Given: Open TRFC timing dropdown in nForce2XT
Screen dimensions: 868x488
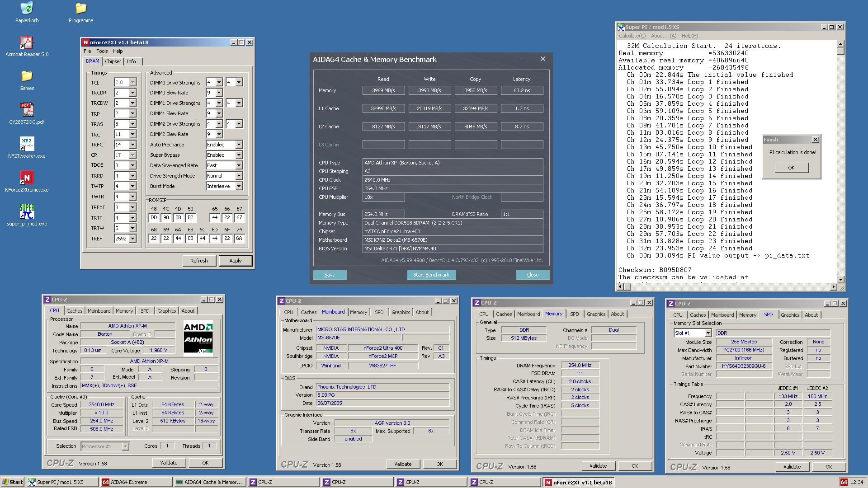Looking at the screenshot, I should (x=132, y=145).
